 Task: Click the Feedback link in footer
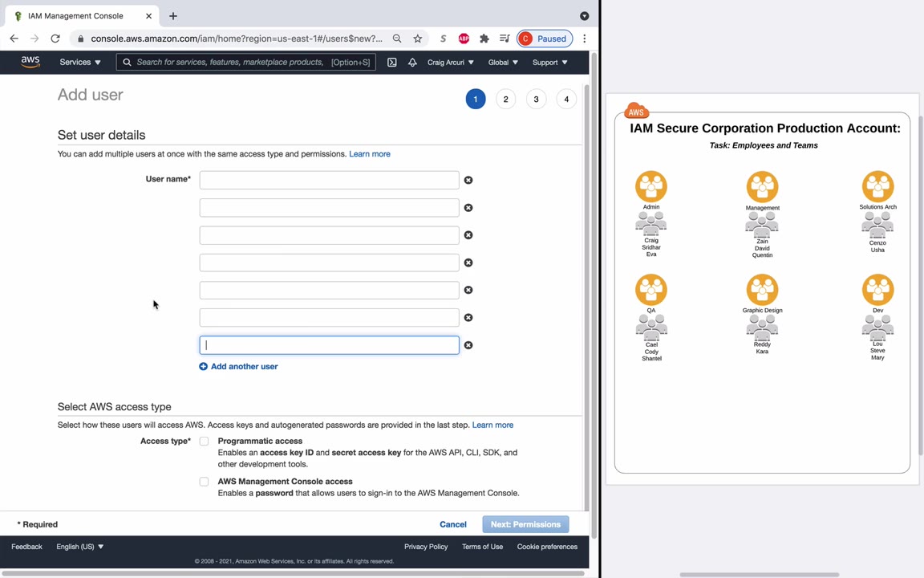pos(27,547)
